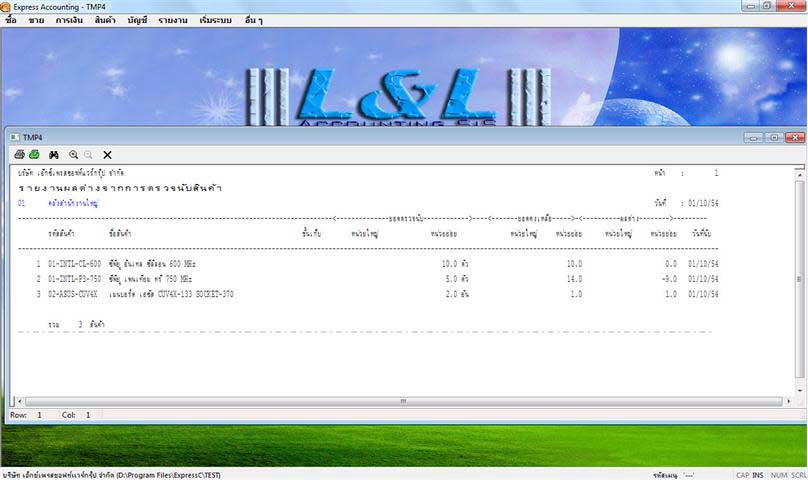
Task: Click the TMP4 window title icon
Action: click(x=14, y=137)
